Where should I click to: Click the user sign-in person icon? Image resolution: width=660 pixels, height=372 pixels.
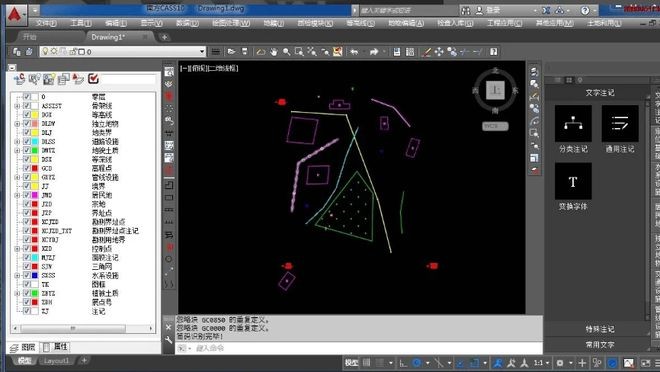point(480,10)
